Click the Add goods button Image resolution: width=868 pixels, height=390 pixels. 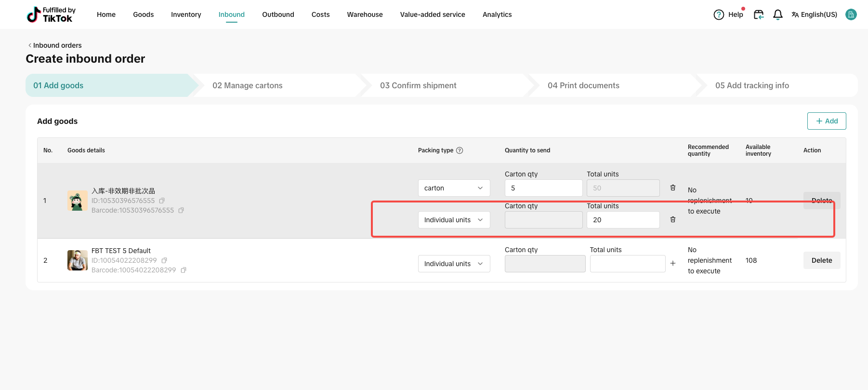pyautogui.click(x=827, y=121)
